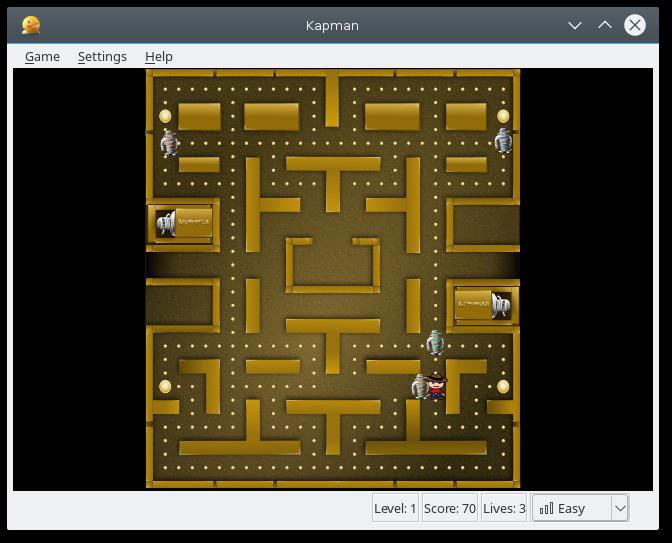Click the bottom-left energizer power pellet
672x543 pixels.
[165, 387]
